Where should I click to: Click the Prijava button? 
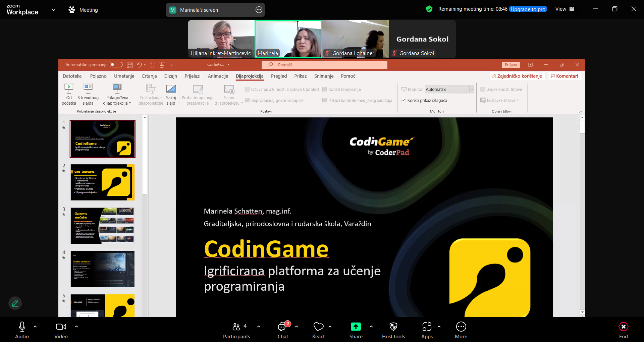(511, 65)
